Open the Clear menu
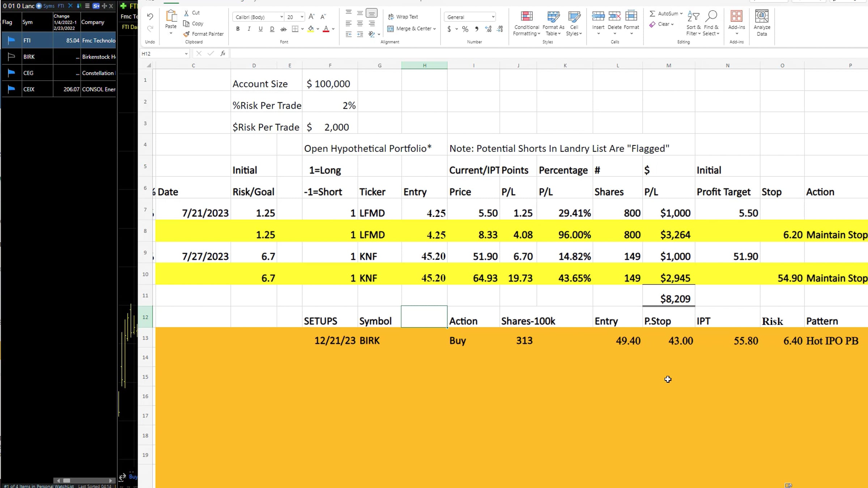This screenshot has height=488, width=868. [661, 24]
